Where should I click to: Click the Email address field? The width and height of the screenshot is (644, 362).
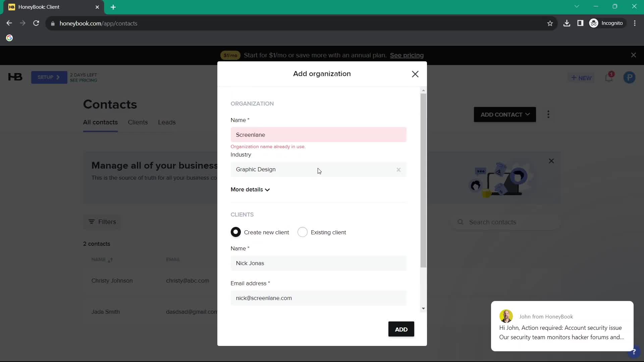click(318, 298)
